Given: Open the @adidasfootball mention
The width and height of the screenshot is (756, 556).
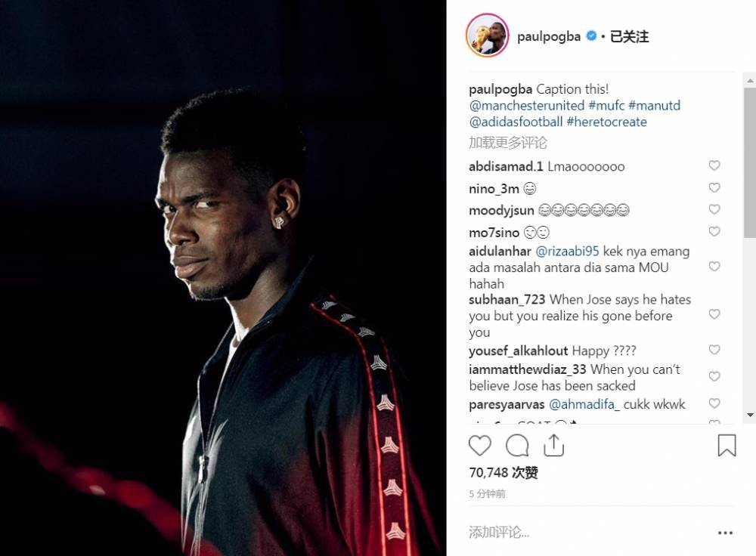Looking at the screenshot, I should 516,122.
